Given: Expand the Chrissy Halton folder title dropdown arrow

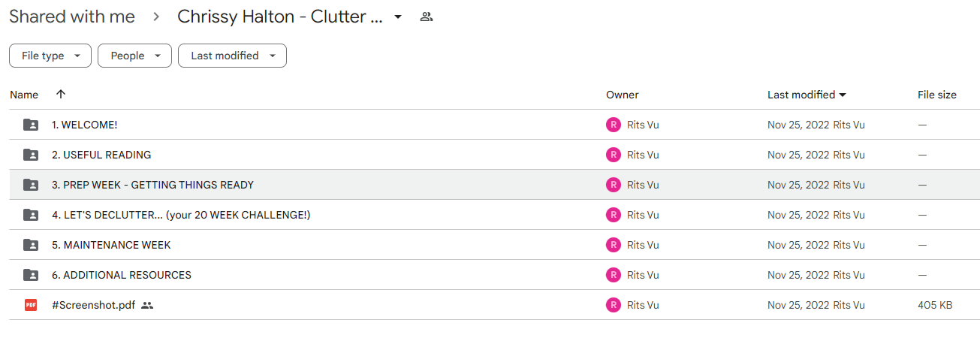Looking at the screenshot, I should pos(398,17).
